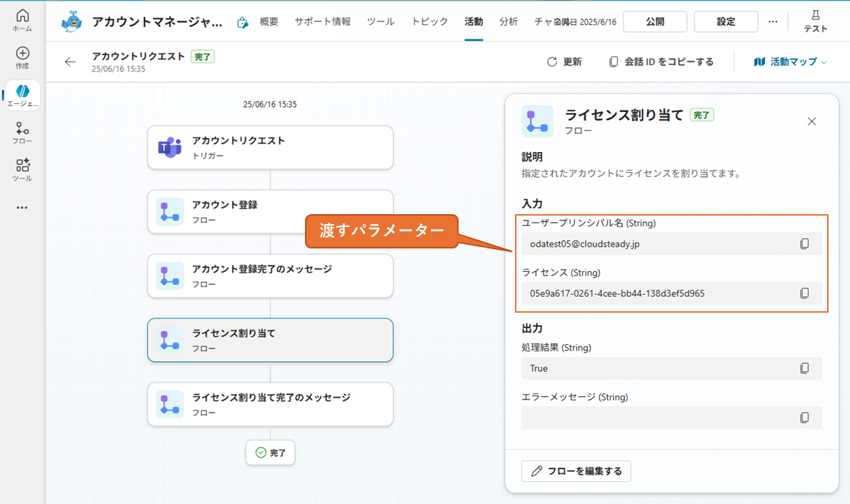Select the ライセンス割り当て flow node

point(270,340)
